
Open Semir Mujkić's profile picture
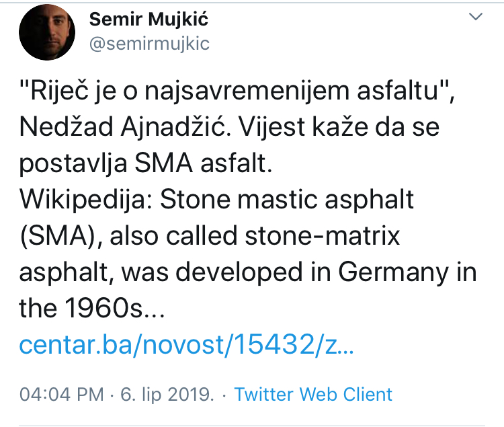point(47,32)
